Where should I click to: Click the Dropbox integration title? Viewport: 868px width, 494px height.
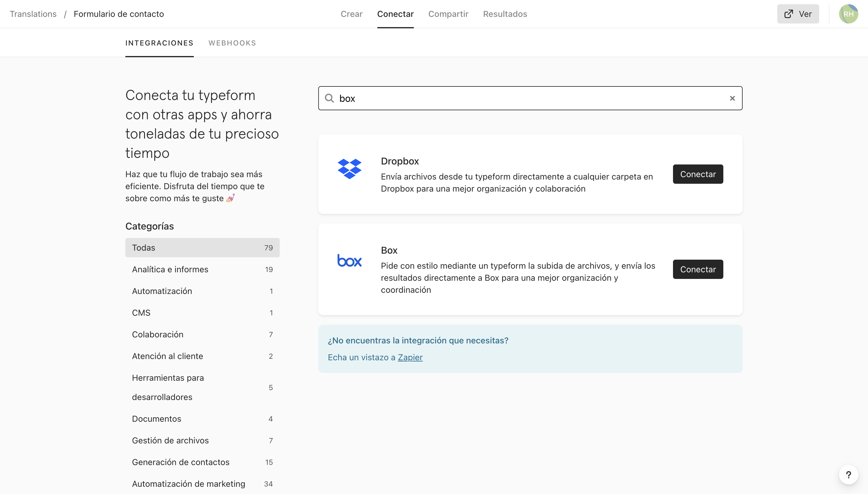click(400, 161)
